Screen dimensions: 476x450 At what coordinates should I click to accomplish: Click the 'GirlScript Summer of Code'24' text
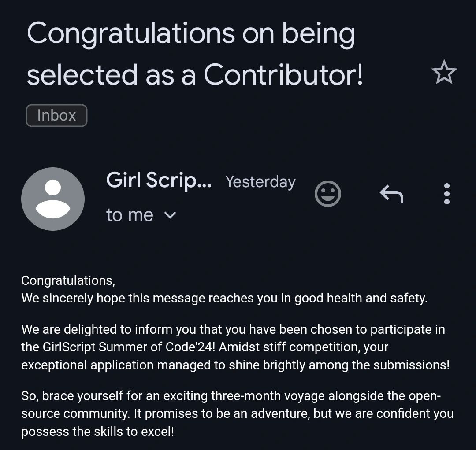128,347
